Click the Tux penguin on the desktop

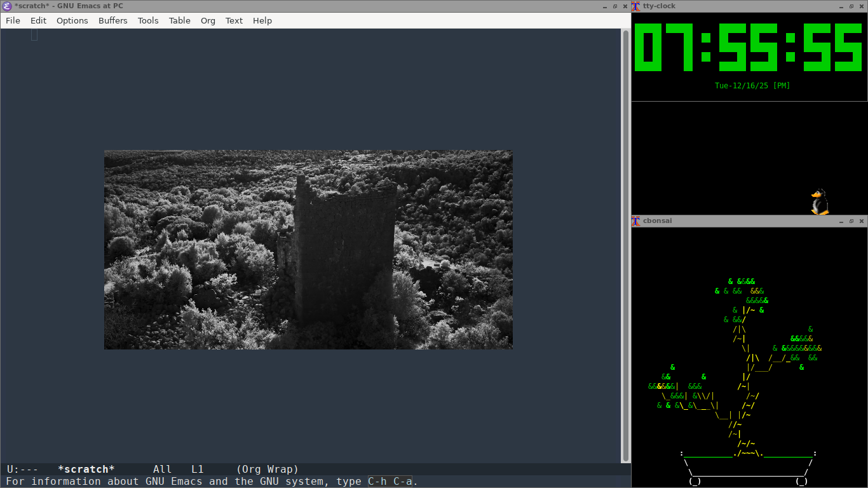coord(820,202)
